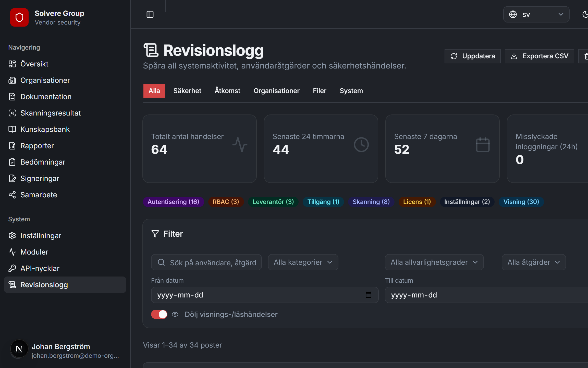This screenshot has width=588, height=368.
Task: Click the calendar icon in Från datum
Action: [x=368, y=295]
